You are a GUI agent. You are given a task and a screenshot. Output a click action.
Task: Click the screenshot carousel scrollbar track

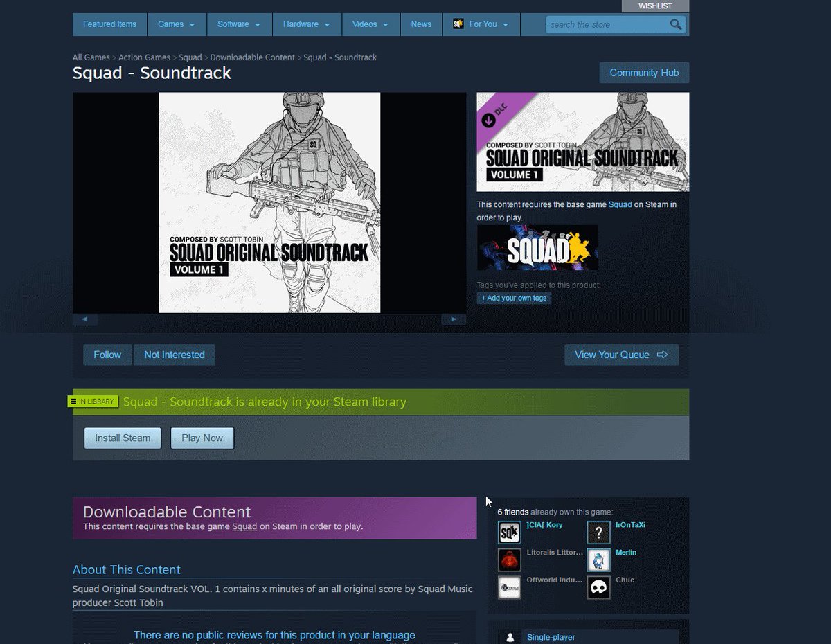coord(269,319)
